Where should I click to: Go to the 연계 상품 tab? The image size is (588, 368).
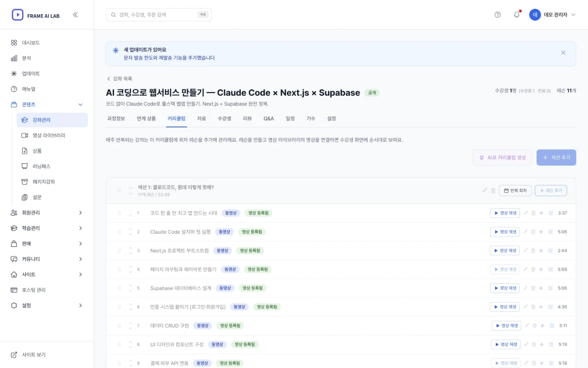click(146, 119)
